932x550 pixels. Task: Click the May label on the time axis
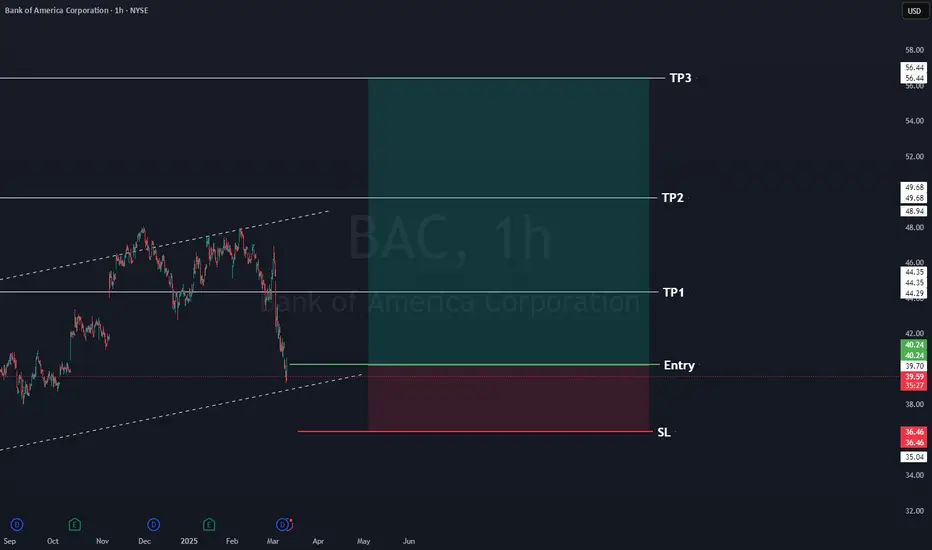tap(363, 541)
